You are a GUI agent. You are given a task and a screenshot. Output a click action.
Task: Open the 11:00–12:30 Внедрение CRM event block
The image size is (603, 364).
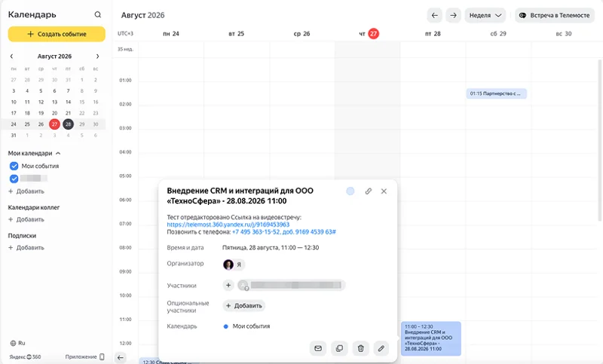click(x=430, y=338)
